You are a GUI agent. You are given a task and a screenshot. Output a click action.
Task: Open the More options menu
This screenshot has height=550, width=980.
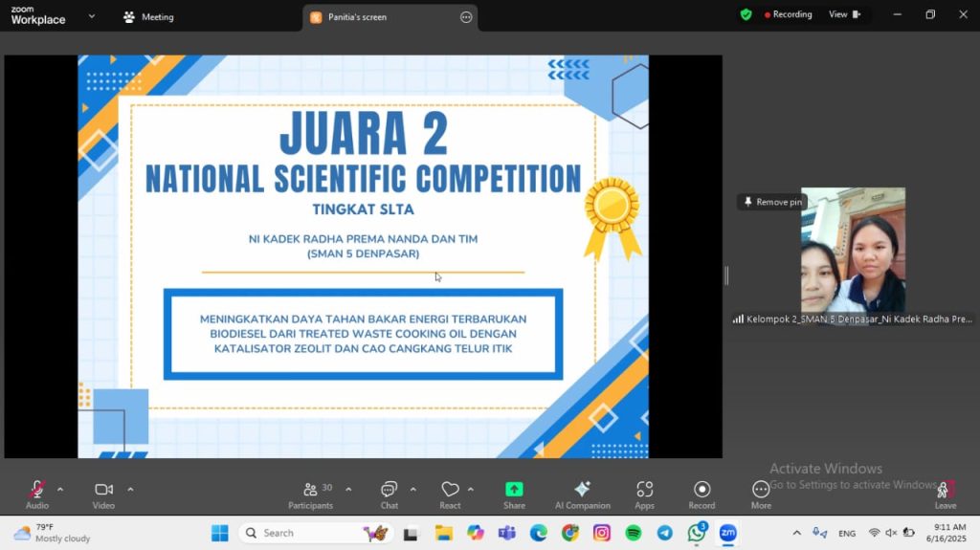[x=761, y=491]
